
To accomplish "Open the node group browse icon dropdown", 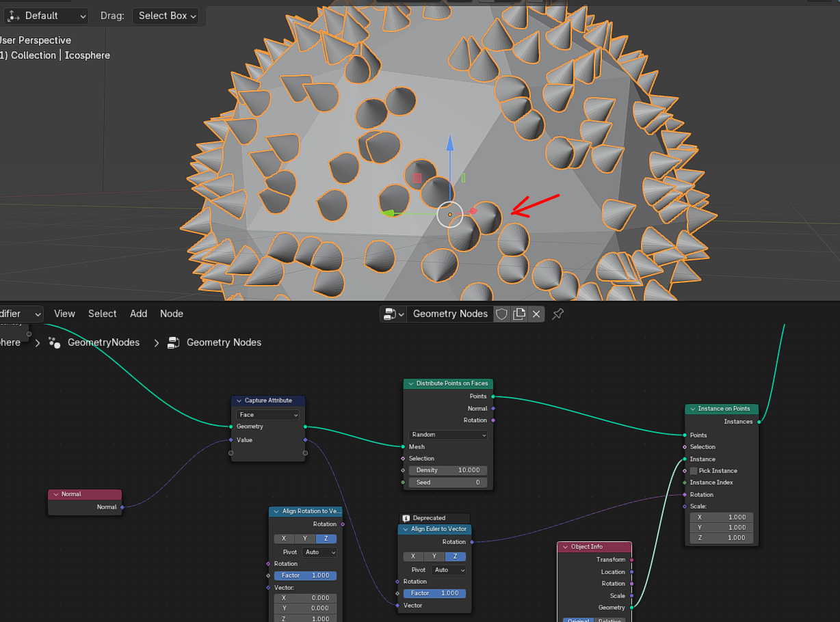I will click(x=393, y=314).
